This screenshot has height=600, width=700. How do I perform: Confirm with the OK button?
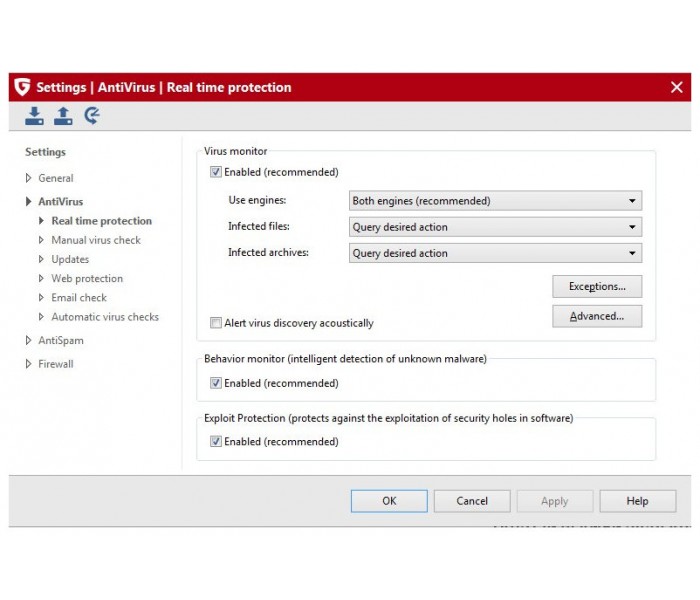point(389,501)
